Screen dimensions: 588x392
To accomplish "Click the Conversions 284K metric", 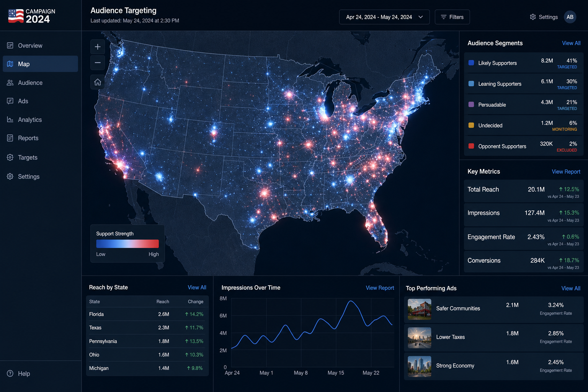I will [x=523, y=262].
